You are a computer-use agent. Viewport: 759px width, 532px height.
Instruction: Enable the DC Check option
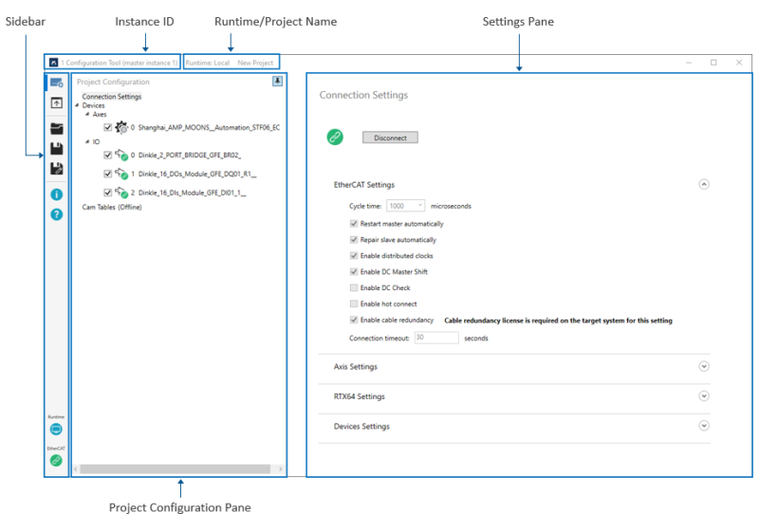tap(354, 287)
